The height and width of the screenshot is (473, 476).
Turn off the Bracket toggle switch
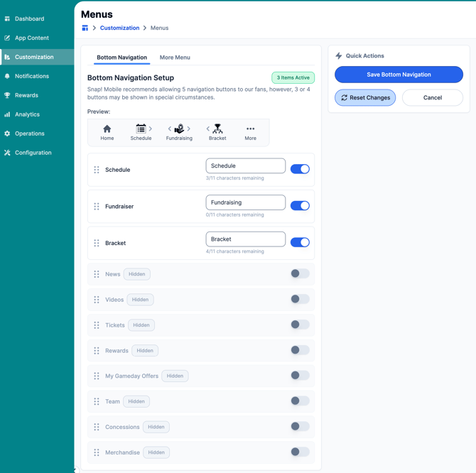point(300,242)
